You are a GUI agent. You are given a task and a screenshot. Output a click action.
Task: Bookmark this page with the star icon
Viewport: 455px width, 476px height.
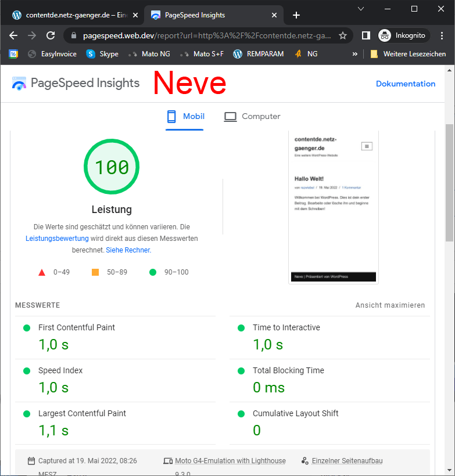tap(343, 35)
